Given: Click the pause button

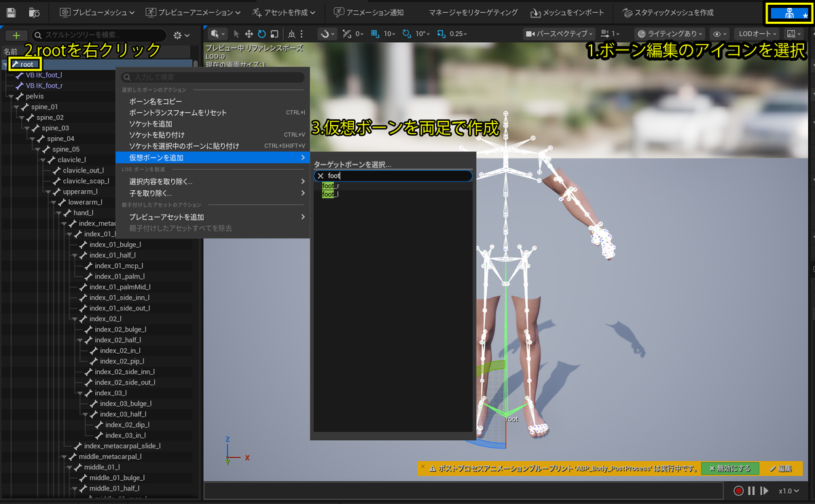Looking at the screenshot, I should click(751, 490).
